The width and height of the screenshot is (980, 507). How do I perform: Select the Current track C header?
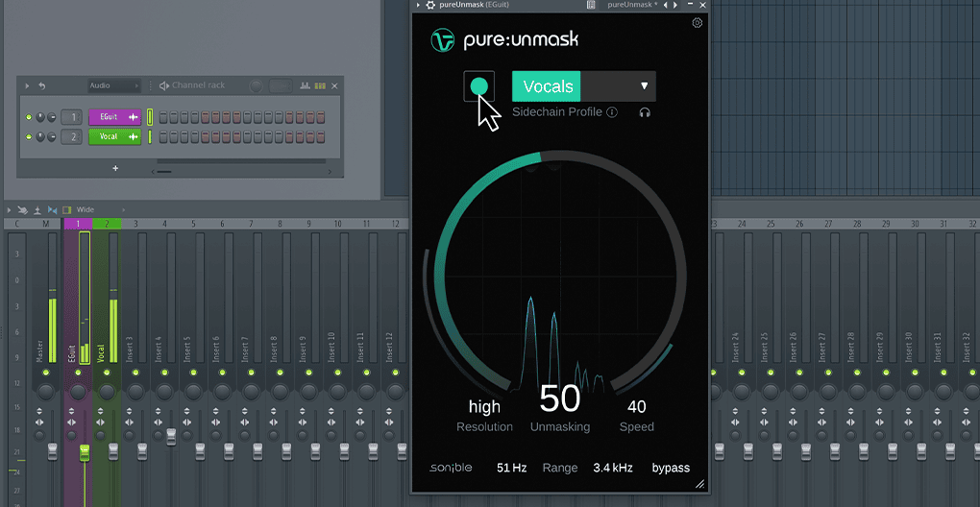17,224
